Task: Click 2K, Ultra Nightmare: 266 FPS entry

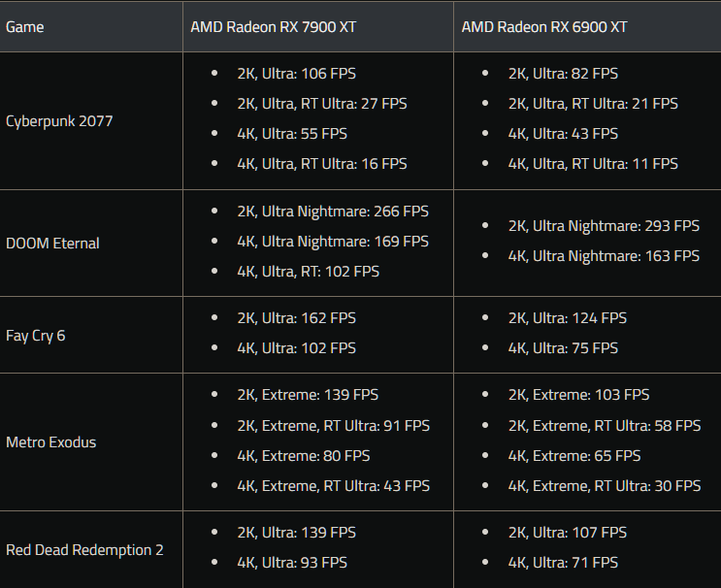Action: coord(333,212)
